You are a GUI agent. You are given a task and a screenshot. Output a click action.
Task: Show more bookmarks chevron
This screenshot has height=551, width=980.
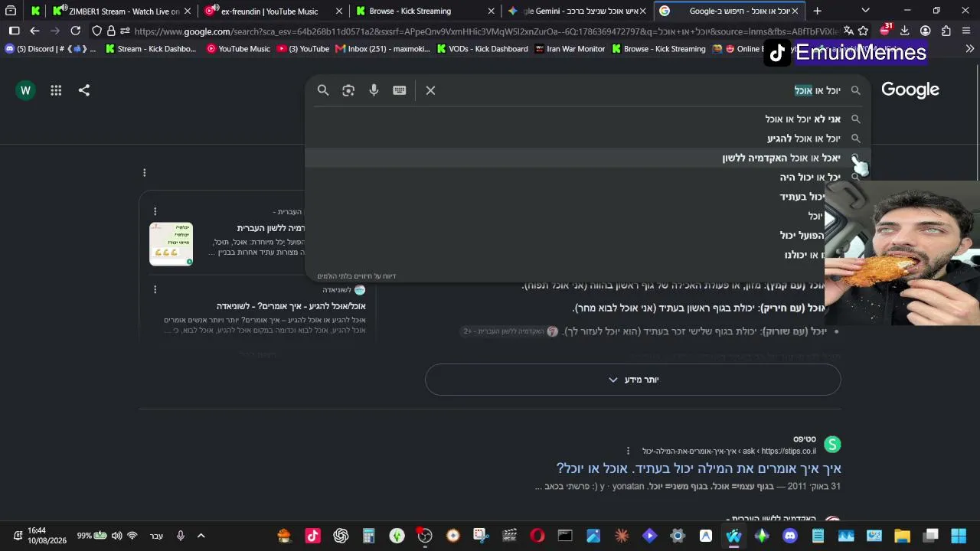point(969,49)
